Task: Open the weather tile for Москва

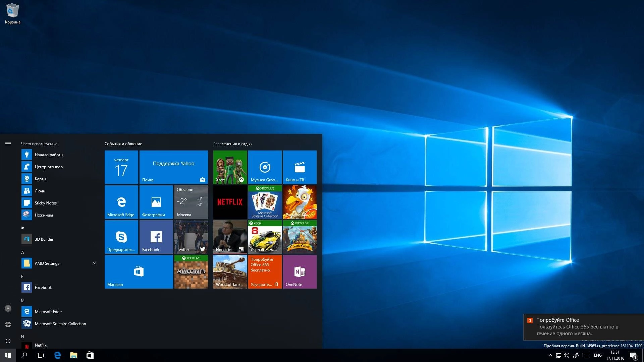Action: [191, 202]
